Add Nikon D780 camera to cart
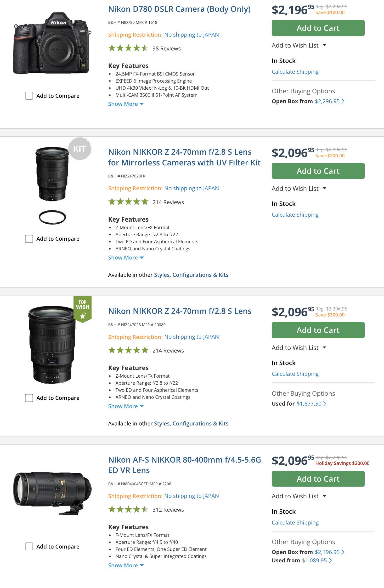 pyautogui.click(x=318, y=28)
